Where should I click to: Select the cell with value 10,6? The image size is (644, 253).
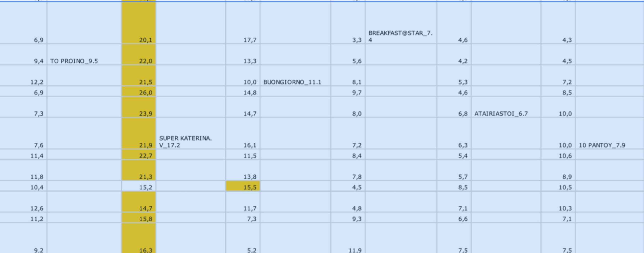pos(558,155)
